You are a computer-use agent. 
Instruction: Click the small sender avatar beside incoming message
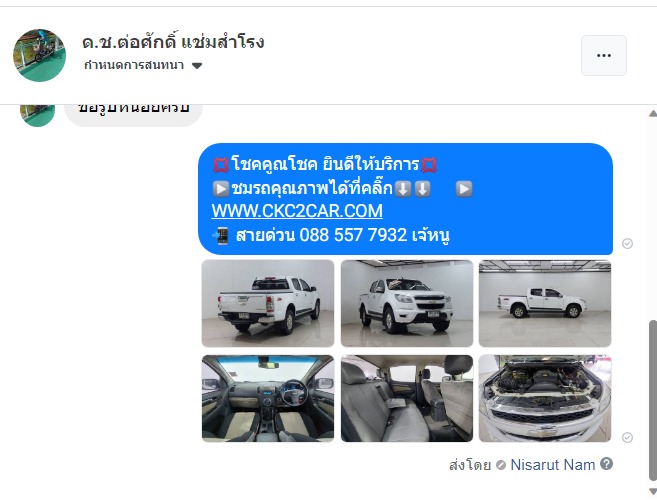tap(37, 114)
